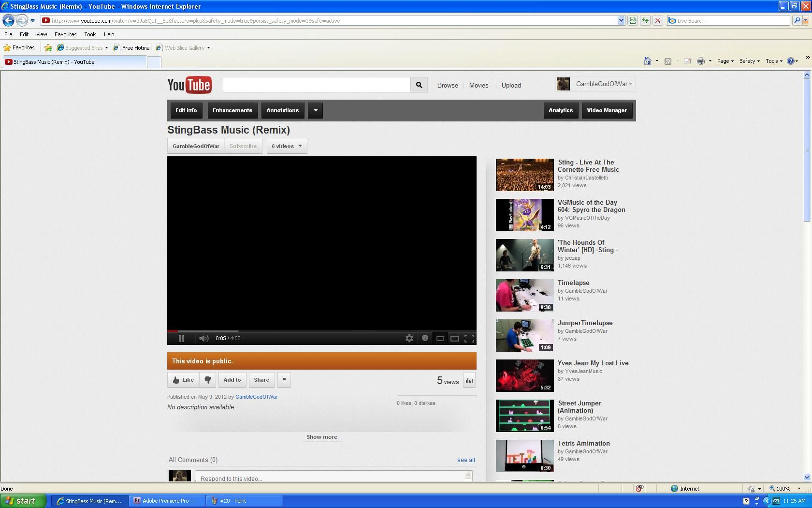Click the Share button
Image resolution: width=812 pixels, height=508 pixels.
(261, 380)
